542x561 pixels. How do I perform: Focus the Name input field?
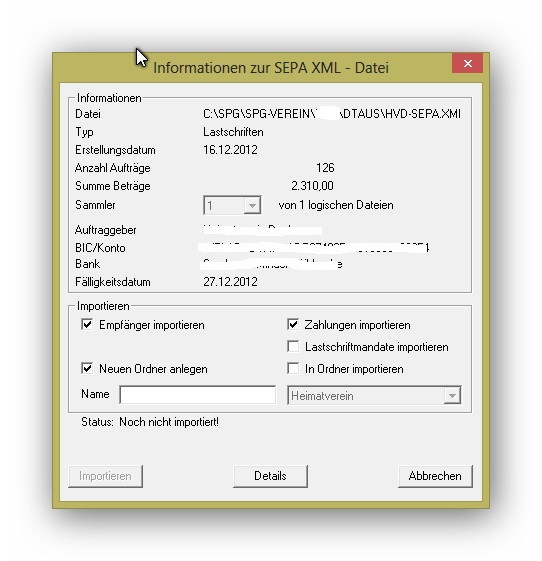[x=198, y=395]
